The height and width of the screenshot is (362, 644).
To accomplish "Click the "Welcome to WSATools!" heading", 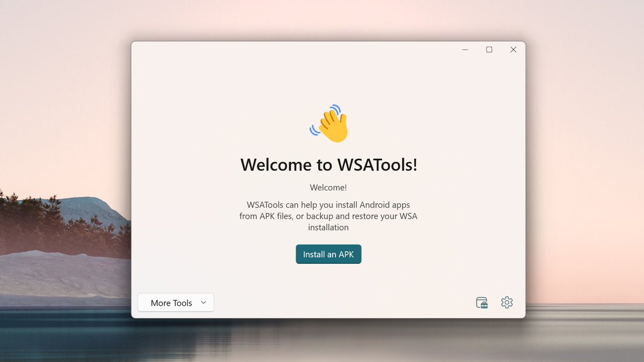I will (328, 165).
